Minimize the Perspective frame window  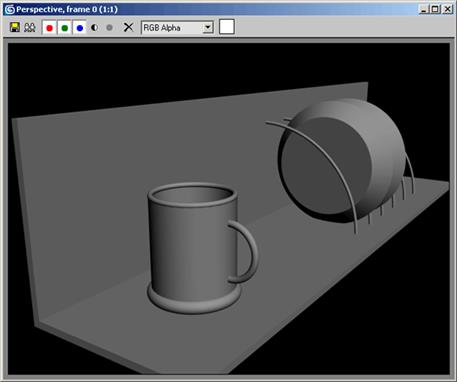[x=423, y=9]
